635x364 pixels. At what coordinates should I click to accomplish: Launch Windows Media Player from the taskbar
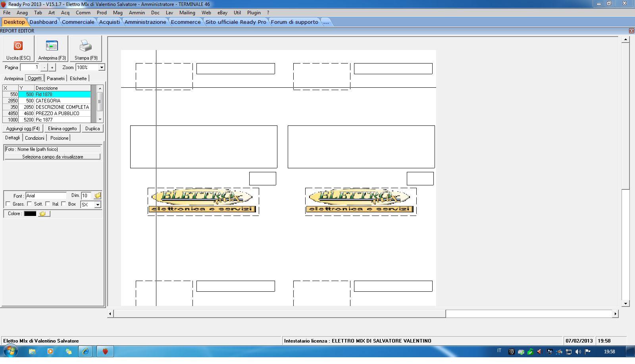pos(50,351)
